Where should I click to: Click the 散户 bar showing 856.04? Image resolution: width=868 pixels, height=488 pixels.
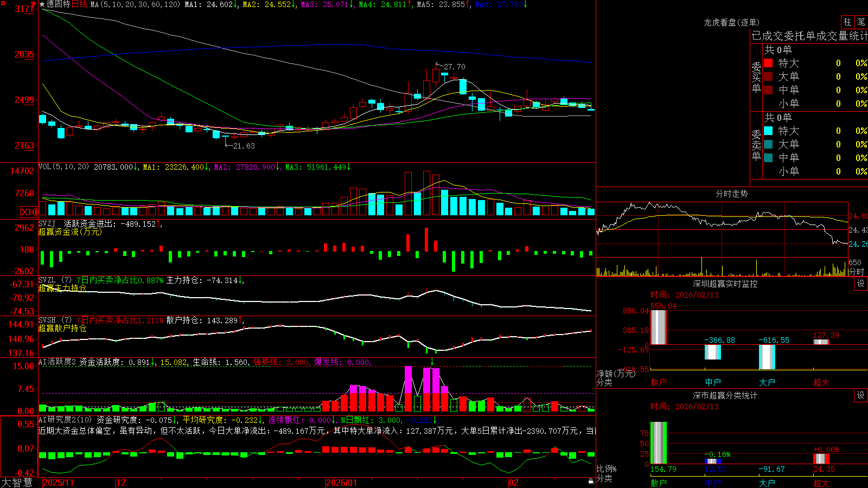pyautogui.click(x=659, y=327)
